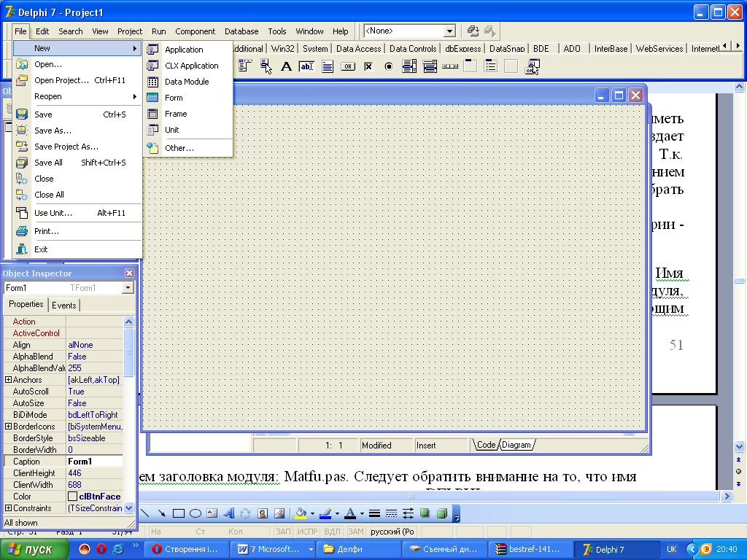
Task: Open the Component menu
Action: pos(196,31)
